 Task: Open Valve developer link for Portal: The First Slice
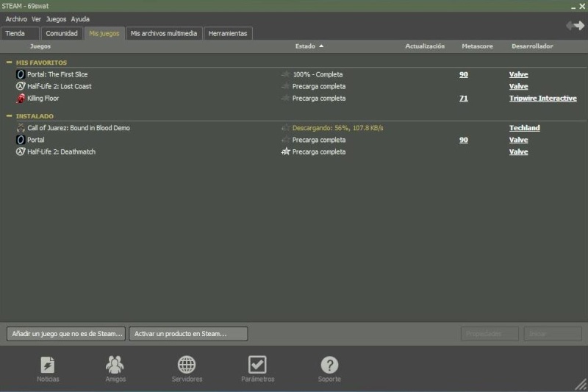tap(519, 74)
